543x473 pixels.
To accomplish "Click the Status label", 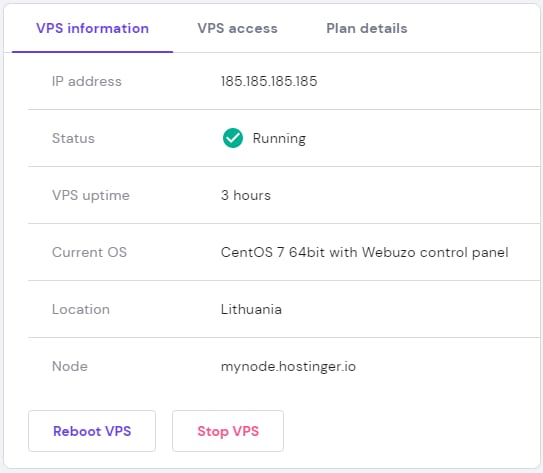I will pos(73,139).
